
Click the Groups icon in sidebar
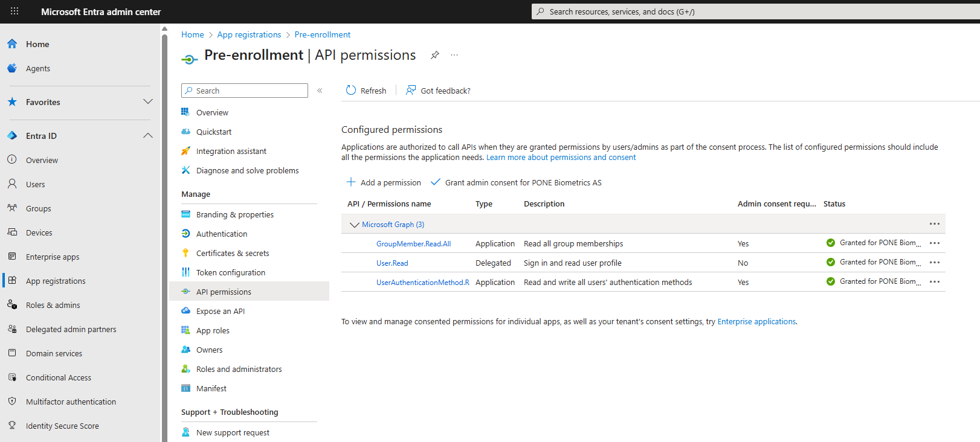(12, 208)
